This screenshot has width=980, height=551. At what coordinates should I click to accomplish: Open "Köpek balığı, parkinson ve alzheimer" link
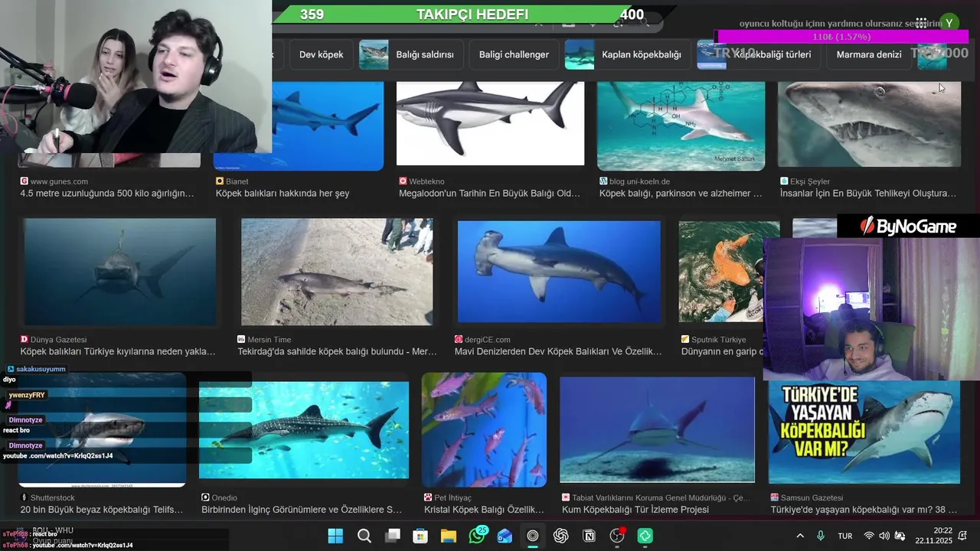point(681,194)
